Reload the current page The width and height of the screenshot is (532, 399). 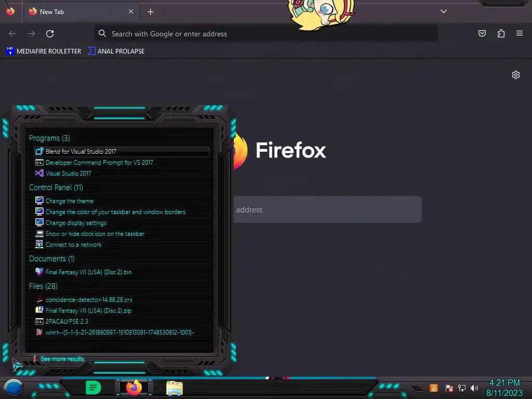point(50,34)
